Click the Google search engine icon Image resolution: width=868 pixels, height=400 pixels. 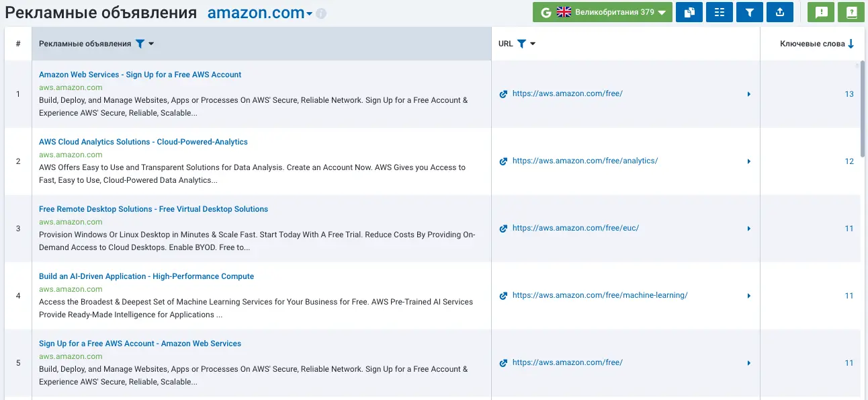click(546, 12)
